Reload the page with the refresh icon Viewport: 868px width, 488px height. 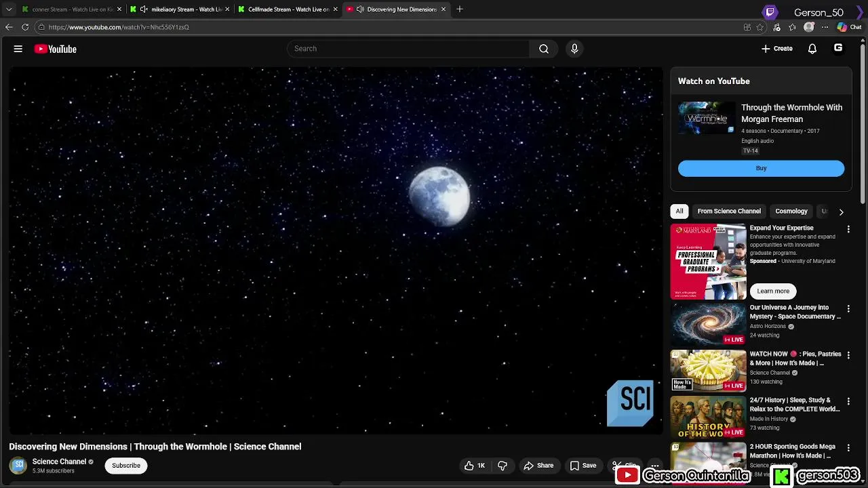(25, 27)
